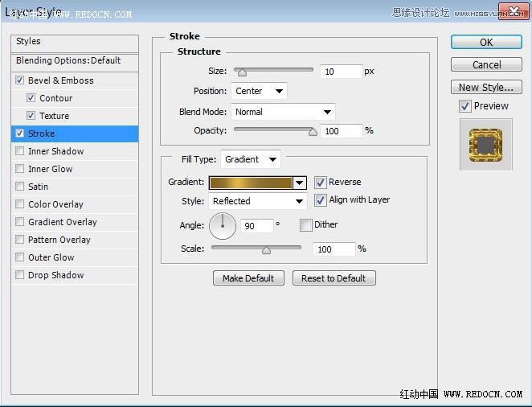The width and height of the screenshot is (532, 407).
Task: Open the Fill Type dropdown
Action: [251, 160]
